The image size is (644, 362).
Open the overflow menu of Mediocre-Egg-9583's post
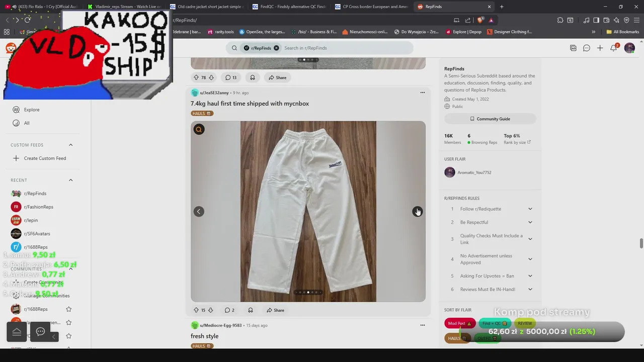423,325
